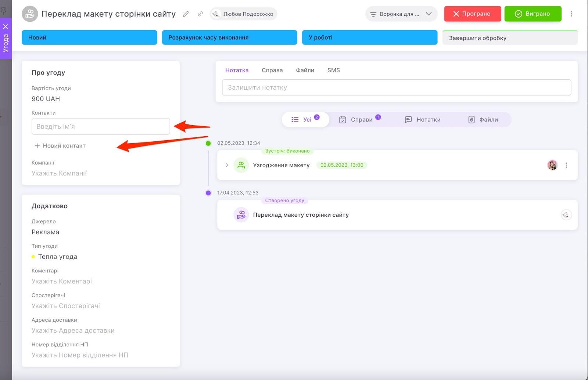Edit the deal title with pencil icon
Image resolution: width=588 pixels, height=380 pixels.
186,14
